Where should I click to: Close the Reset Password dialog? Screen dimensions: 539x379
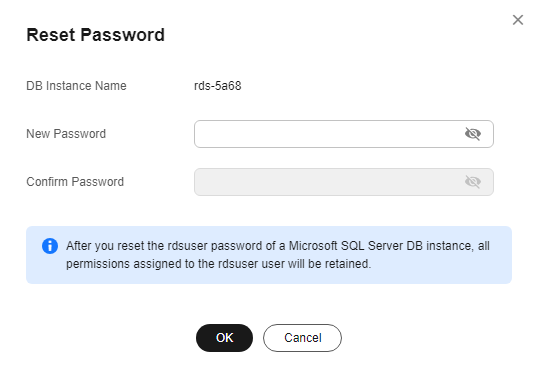pos(518,20)
